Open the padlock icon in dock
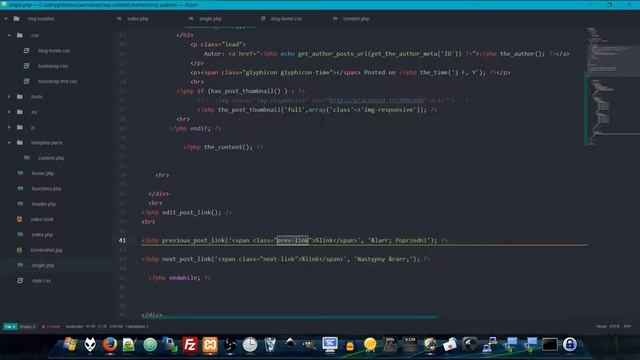This screenshot has width=640, height=360. pyautogui.click(x=570, y=344)
